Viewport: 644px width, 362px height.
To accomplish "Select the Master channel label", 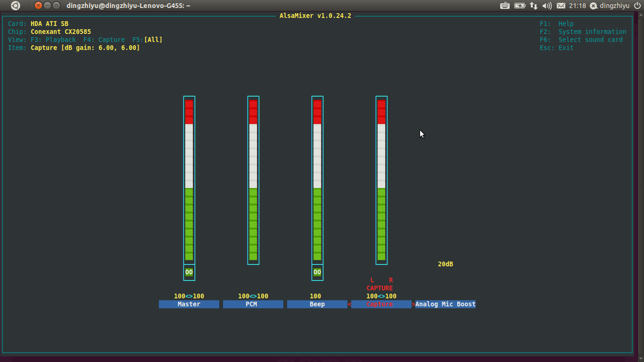I will pos(189,304).
